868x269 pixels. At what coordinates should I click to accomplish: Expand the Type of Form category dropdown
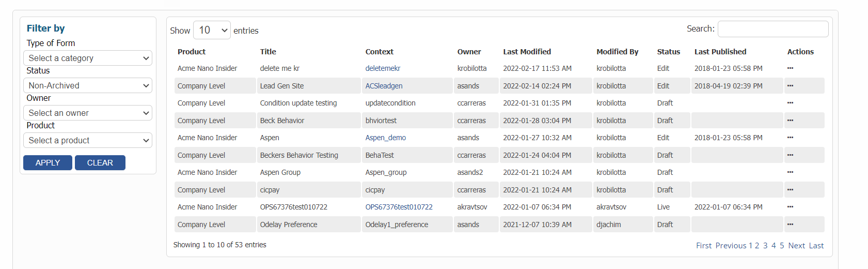pos(88,58)
